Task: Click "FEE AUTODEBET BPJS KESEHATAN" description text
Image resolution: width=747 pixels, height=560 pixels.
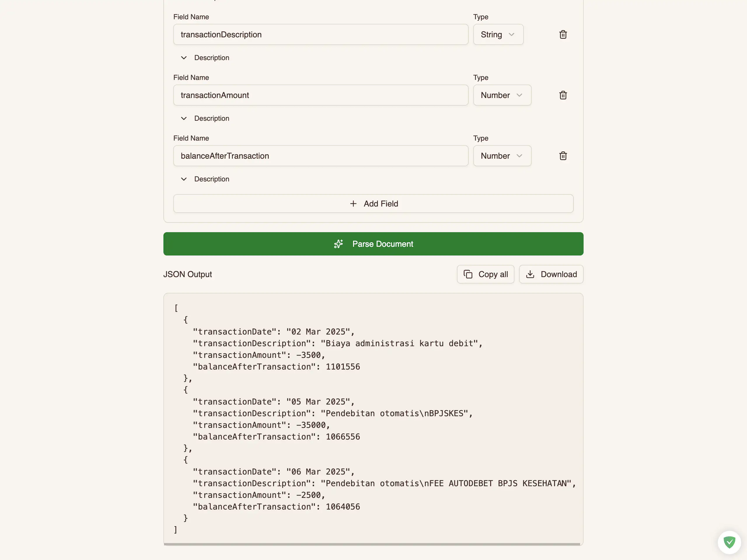Action: (x=498, y=483)
